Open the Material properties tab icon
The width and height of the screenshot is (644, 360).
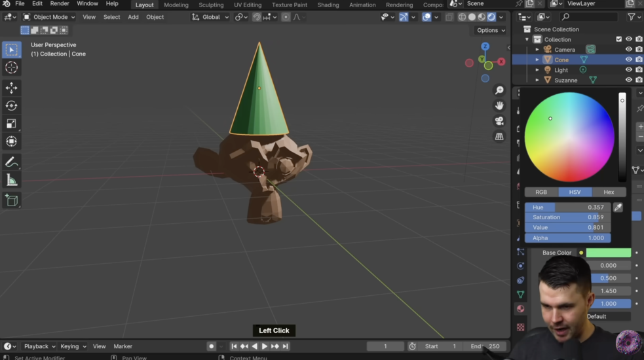tap(520, 309)
